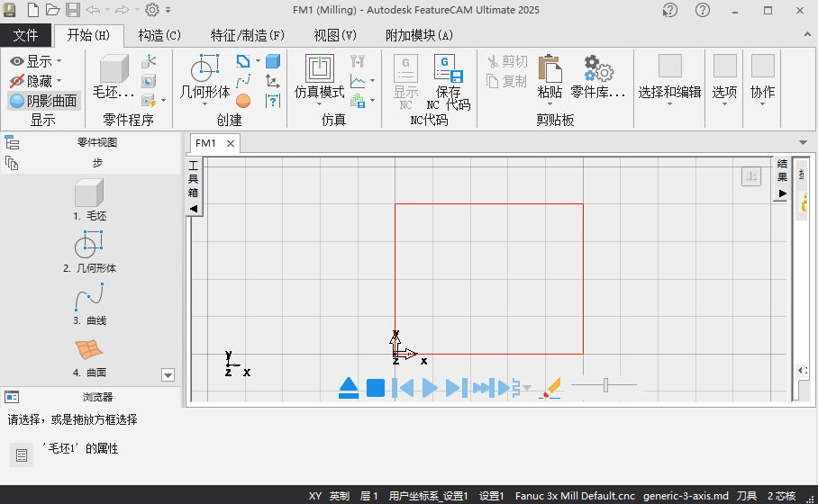Click the New document icon in title bar
818x504 pixels.
pyautogui.click(x=32, y=10)
